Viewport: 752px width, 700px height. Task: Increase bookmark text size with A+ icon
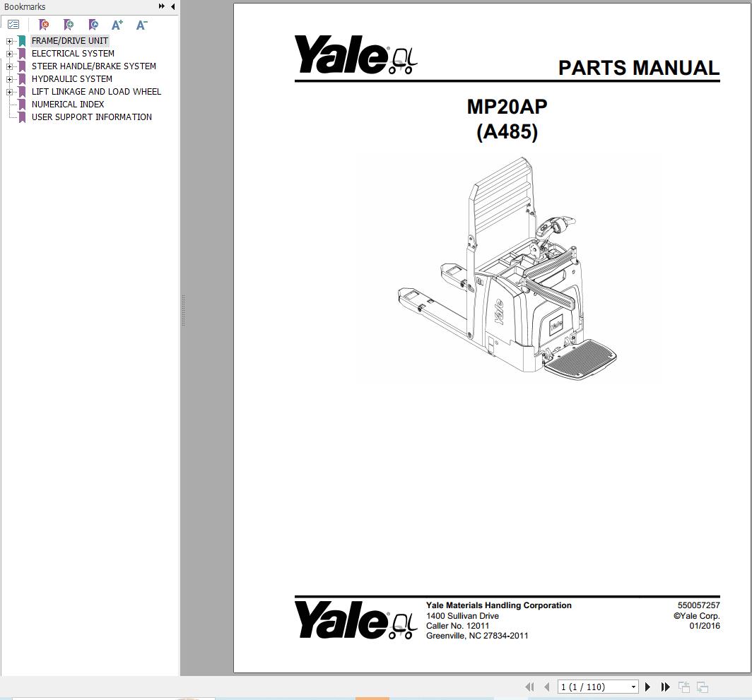click(117, 25)
